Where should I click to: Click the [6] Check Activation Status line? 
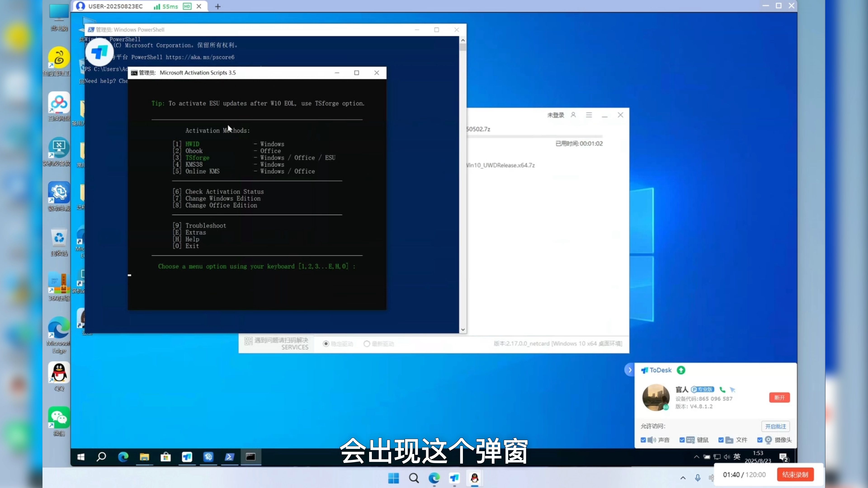tap(218, 191)
